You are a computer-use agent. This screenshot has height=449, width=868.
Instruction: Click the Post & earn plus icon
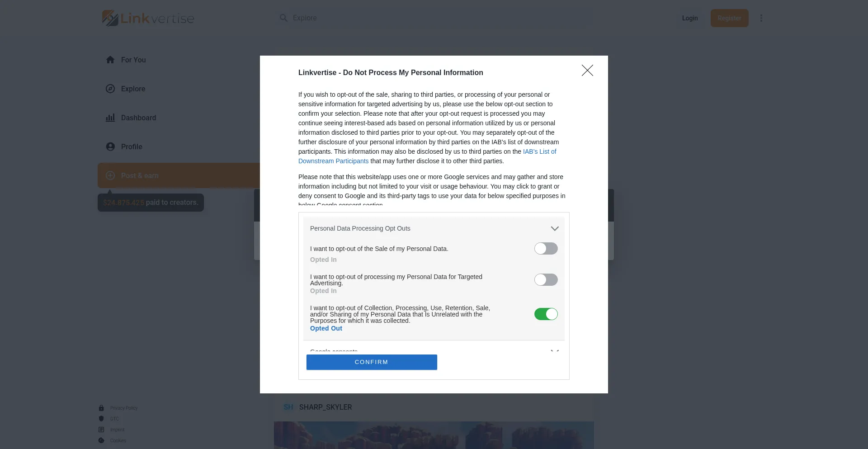tap(110, 175)
